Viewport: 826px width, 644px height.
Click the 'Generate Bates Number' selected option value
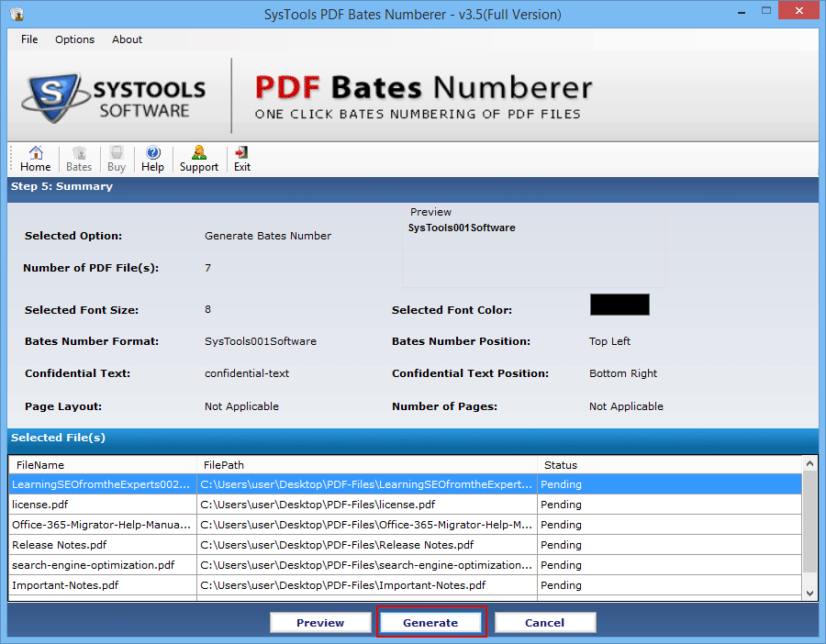pos(268,236)
